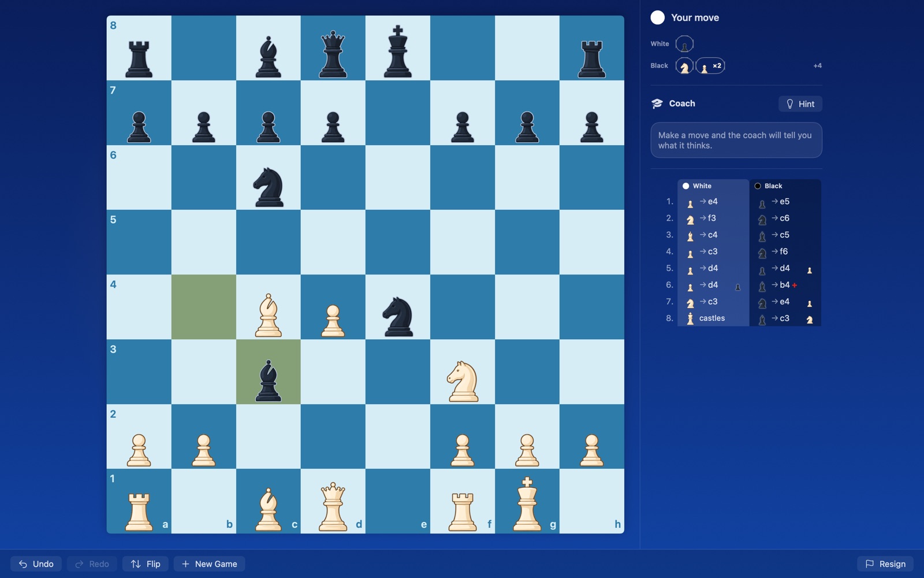Screen dimensions: 924x578
Task: Click White's move 2 f3 in list
Action: coord(713,218)
